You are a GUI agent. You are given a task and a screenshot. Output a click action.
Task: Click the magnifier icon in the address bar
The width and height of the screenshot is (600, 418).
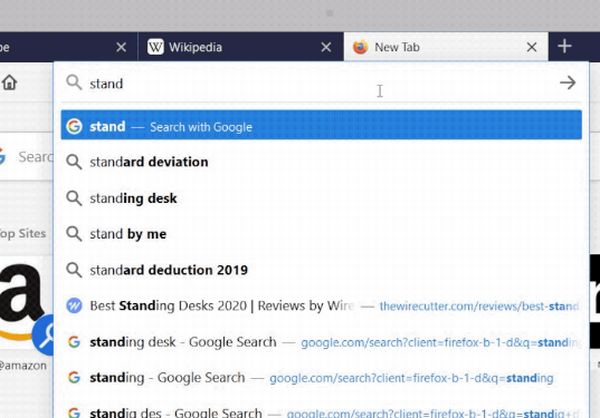coord(73,84)
